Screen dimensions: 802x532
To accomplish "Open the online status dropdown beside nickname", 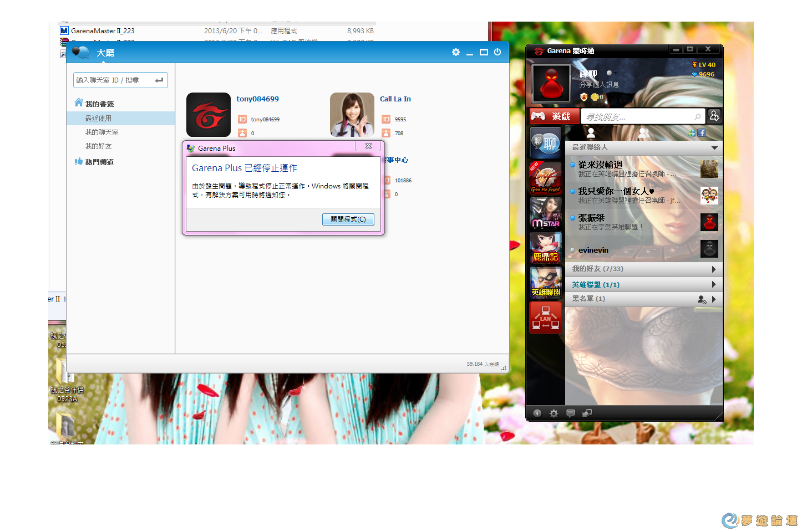I will (611, 73).
